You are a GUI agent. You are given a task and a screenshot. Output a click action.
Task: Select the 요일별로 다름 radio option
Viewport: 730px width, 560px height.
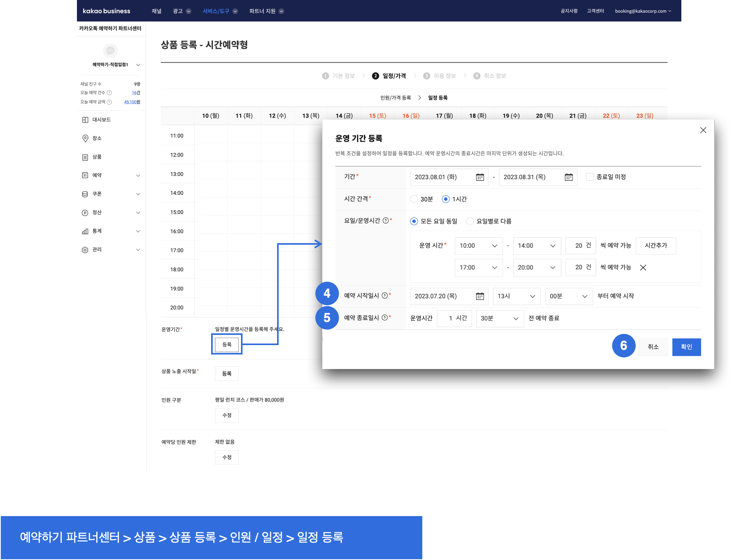tap(470, 221)
